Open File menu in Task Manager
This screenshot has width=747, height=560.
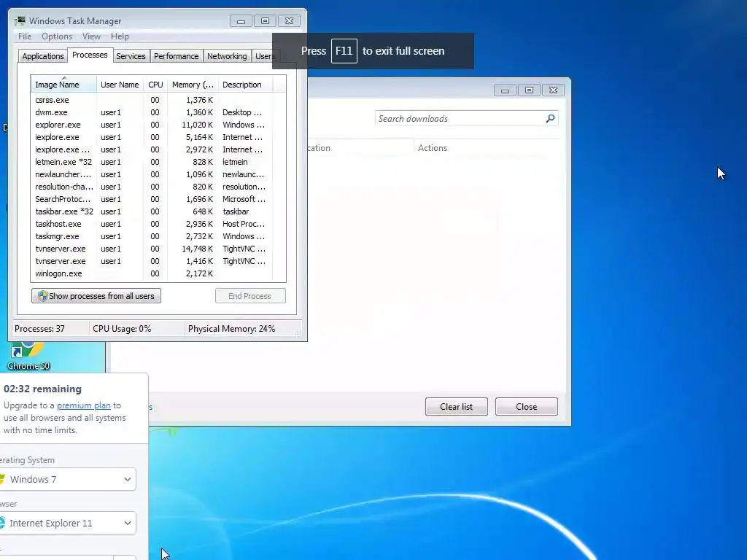pyautogui.click(x=25, y=36)
